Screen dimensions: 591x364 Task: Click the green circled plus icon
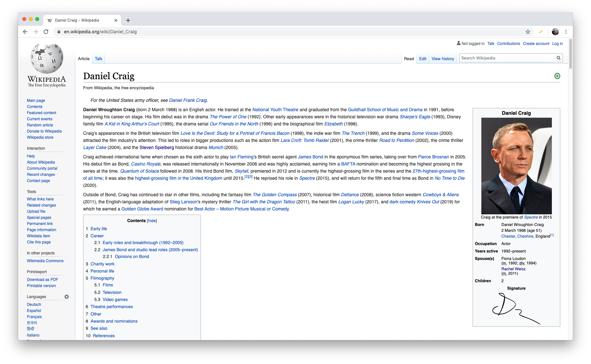(557, 76)
